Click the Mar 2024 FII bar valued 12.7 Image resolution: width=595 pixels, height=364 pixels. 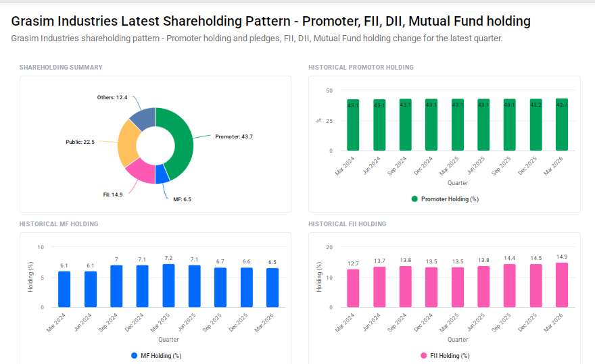(353, 288)
